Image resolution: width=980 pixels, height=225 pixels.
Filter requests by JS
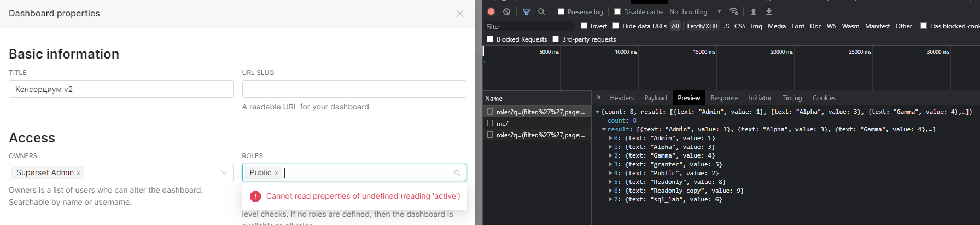pos(726,26)
